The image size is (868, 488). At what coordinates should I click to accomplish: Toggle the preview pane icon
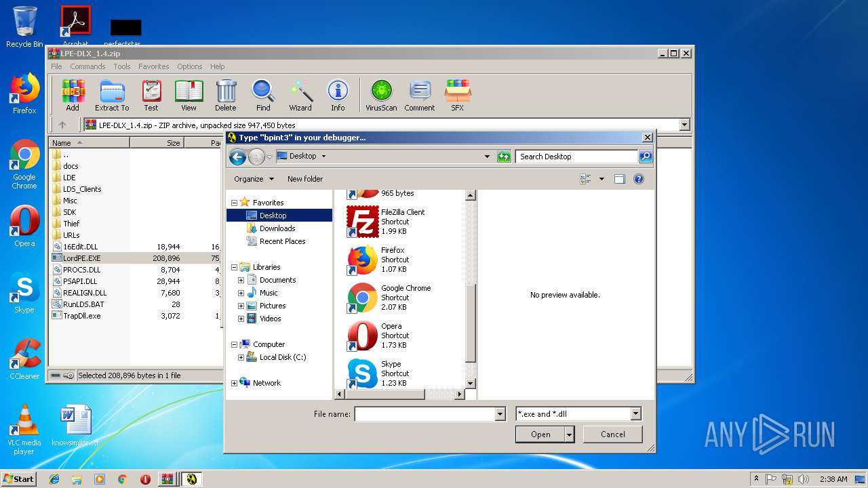pos(619,179)
